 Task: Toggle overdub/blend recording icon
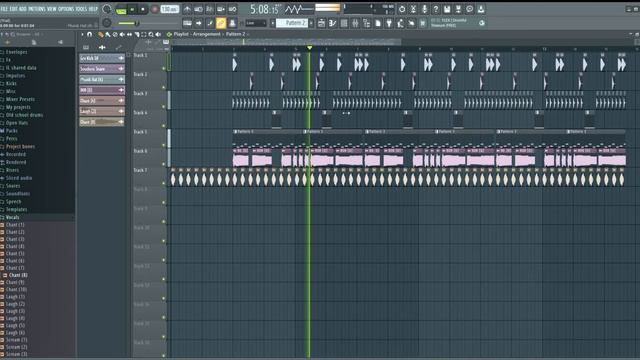[221, 9]
